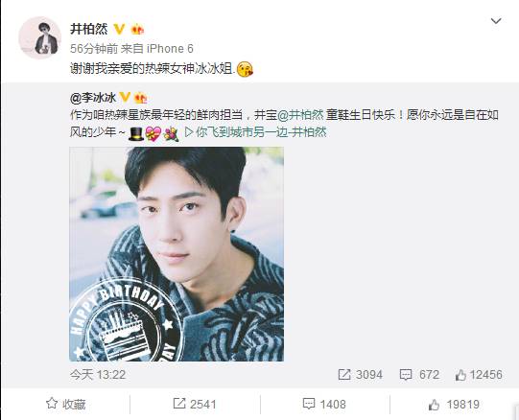This screenshot has width=519, height=420.
Task: Open @李冰冰 profile link
Action: [93, 98]
